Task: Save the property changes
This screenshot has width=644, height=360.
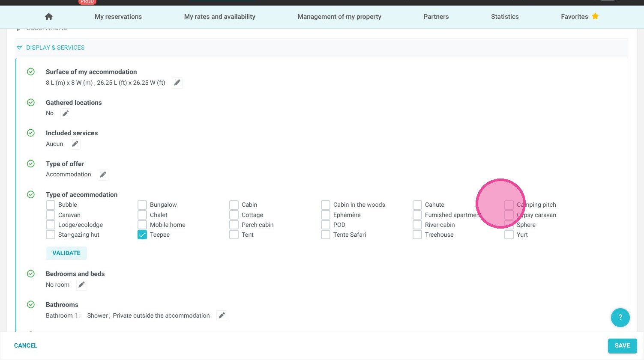Action: point(622,346)
